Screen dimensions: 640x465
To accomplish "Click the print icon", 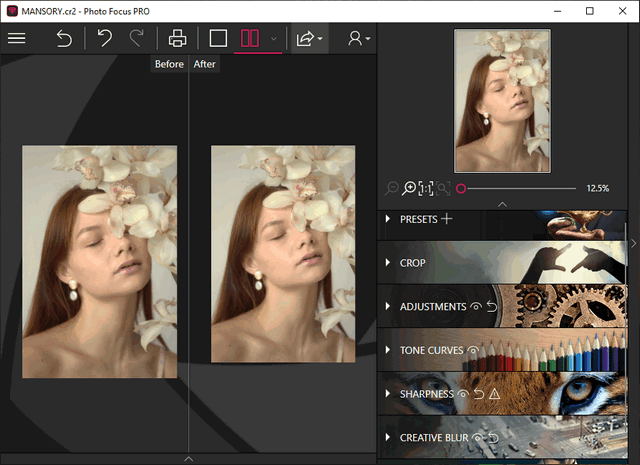I will pyautogui.click(x=178, y=39).
